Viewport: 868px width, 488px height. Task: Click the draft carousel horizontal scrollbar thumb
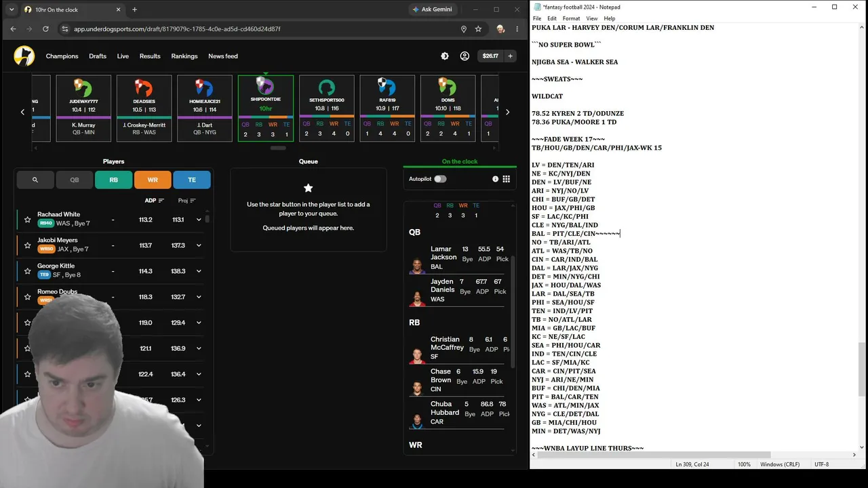(278, 148)
